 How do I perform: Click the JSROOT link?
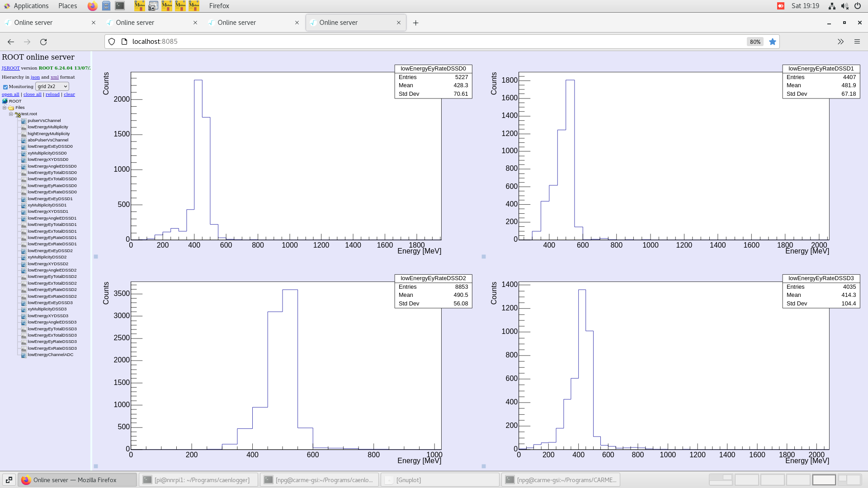pyautogui.click(x=10, y=68)
